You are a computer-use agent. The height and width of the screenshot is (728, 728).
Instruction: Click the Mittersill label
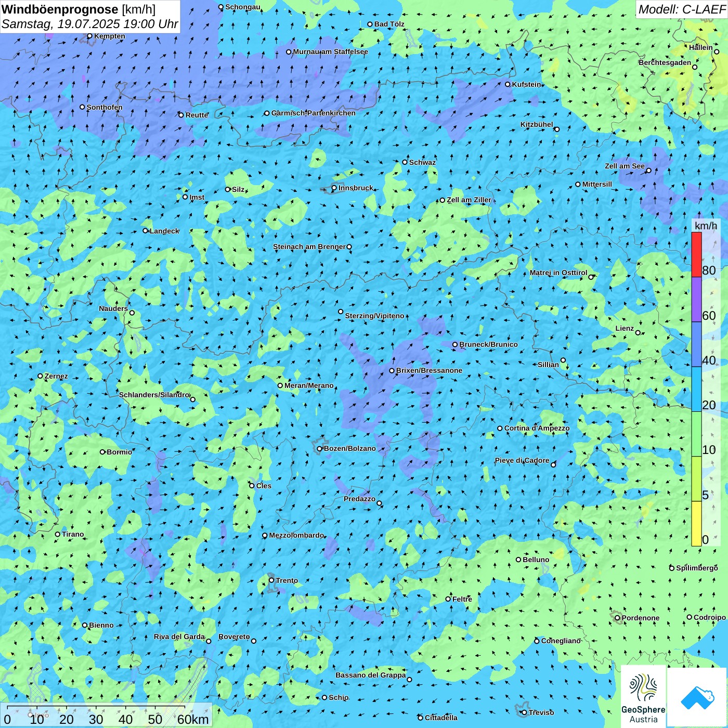coord(597,184)
